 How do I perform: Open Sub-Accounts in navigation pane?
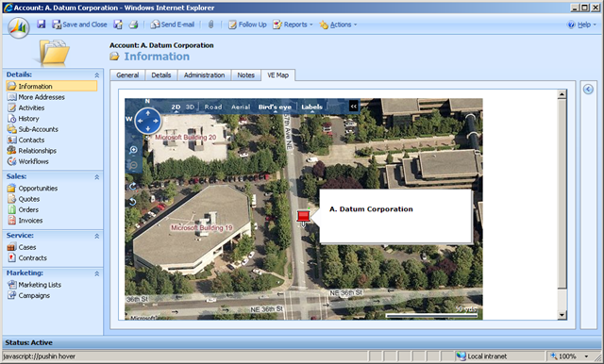pos(33,129)
